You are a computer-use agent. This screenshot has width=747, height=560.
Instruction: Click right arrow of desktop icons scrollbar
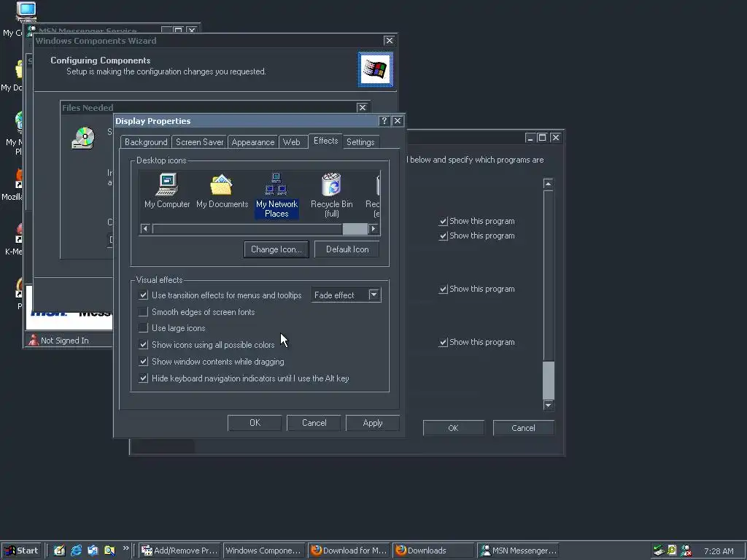(x=373, y=229)
